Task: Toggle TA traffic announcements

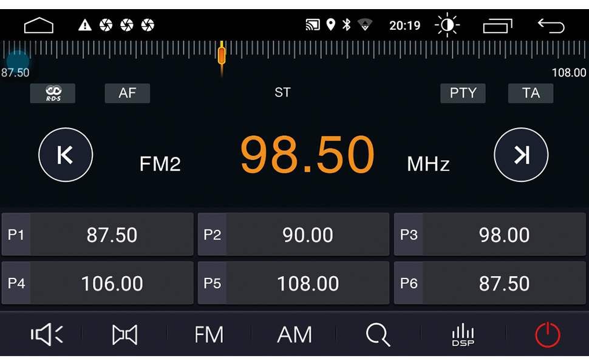Action: 530,93
